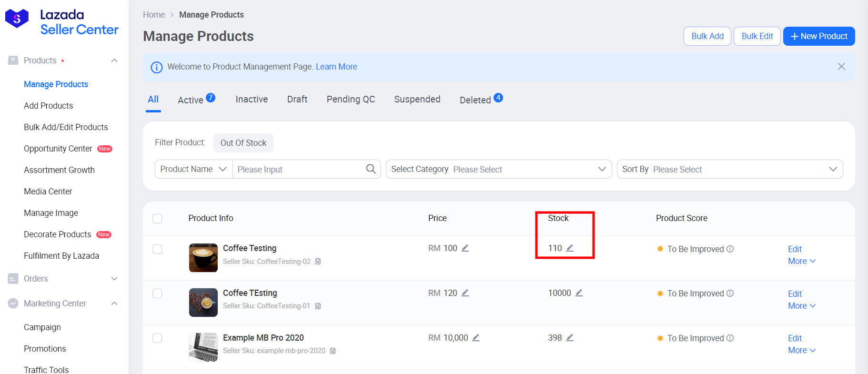Open the Select Category dropdown
Viewport: 868px width, 374px height.
499,169
